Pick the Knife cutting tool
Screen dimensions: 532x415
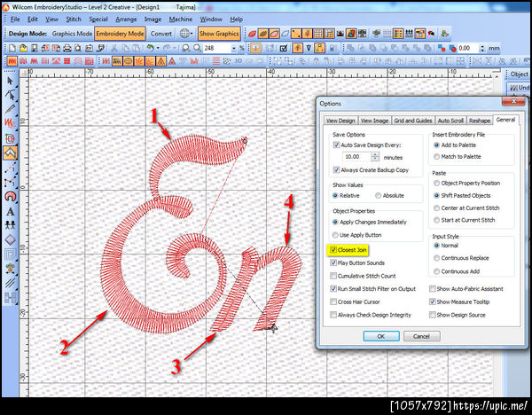tap(10, 109)
